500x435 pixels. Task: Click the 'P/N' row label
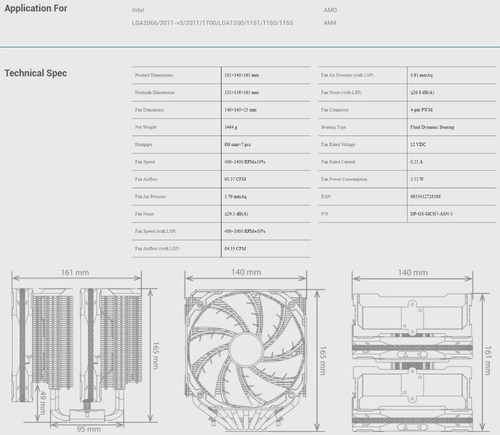[325, 214]
